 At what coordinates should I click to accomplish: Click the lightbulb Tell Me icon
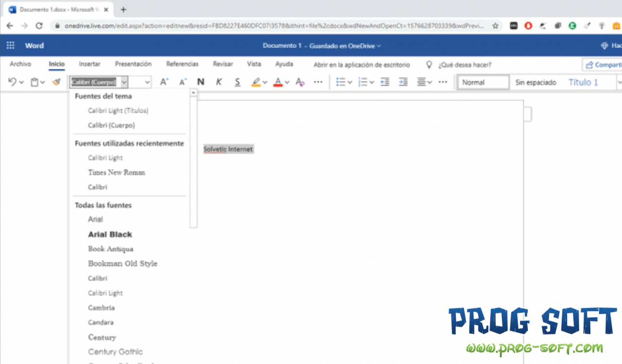pos(429,65)
